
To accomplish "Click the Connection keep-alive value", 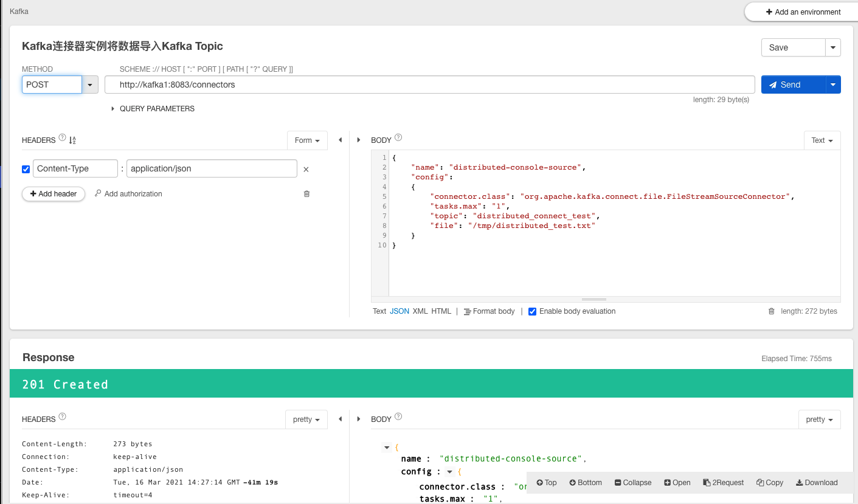I will 135,457.
